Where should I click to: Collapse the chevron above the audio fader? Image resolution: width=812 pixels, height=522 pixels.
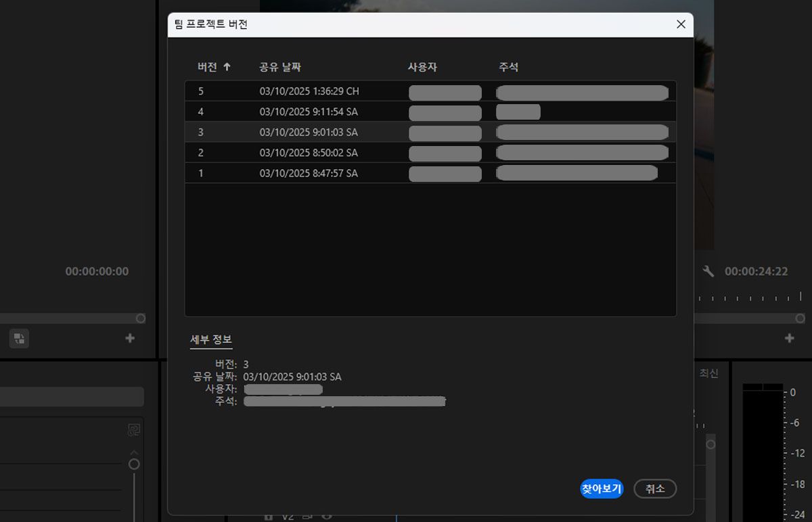click(133, 453)
